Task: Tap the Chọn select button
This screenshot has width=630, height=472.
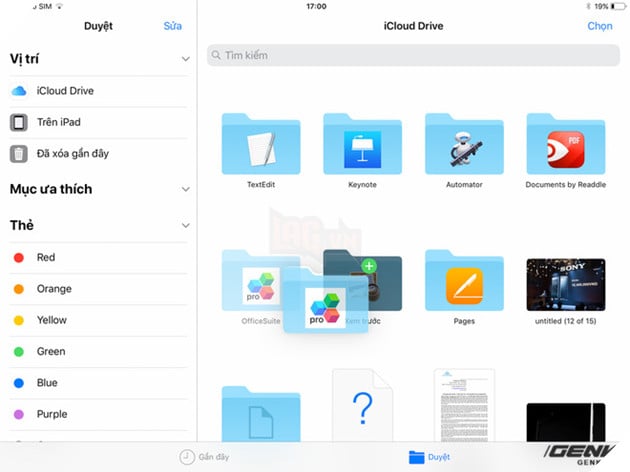Action: pyautogui.click(x=600, y=26)
